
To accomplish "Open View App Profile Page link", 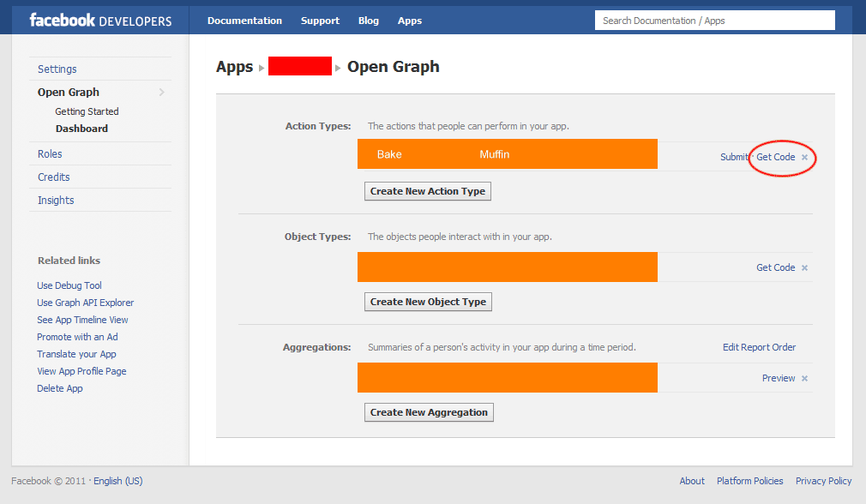I will coord(81,371).
